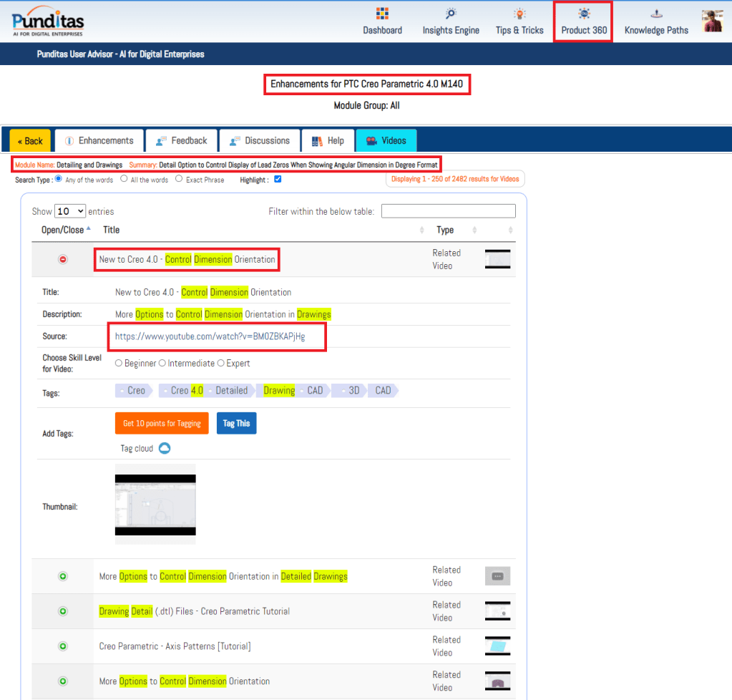Viewport: 732px width, 700px height.
Task: Select the 'All the words' search type
Action: click(125, 180)
